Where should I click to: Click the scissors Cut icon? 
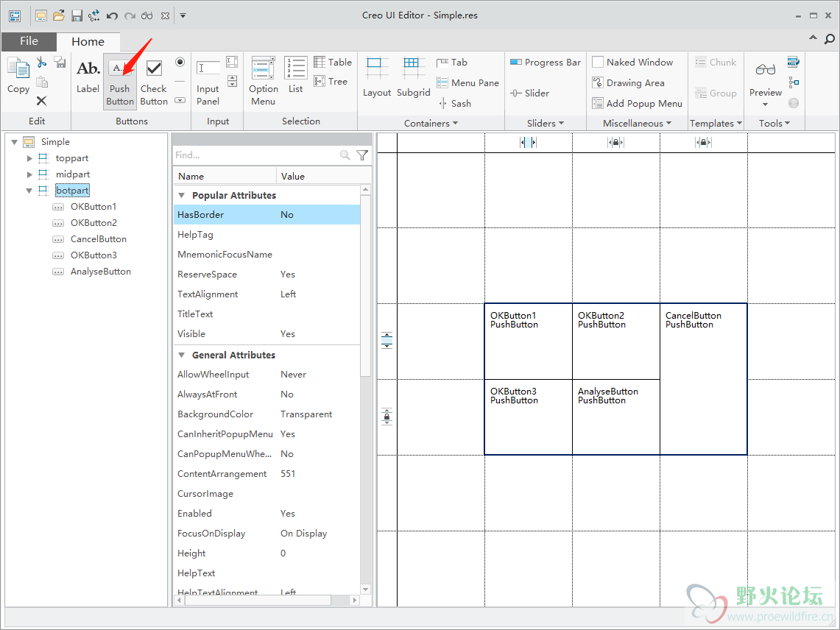tap(42, 63)
